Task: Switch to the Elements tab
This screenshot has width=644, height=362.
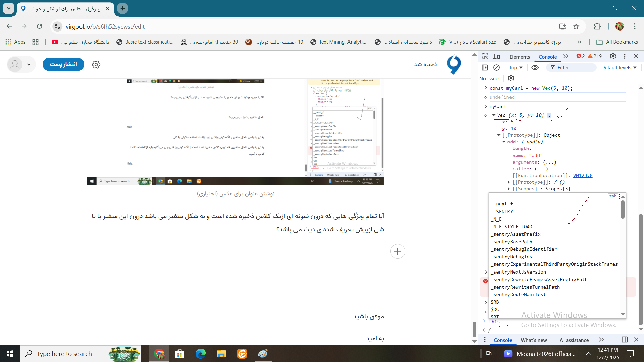Action: point(519,57)
